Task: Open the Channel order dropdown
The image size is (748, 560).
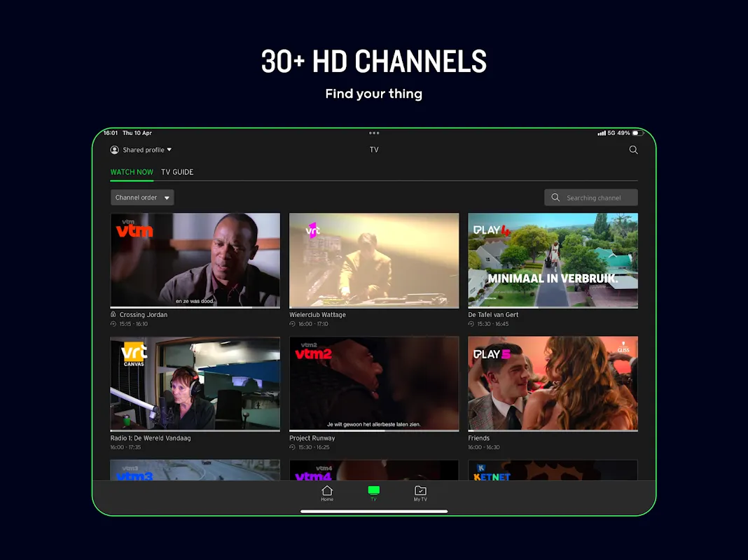Action: (x=142, y=197)
